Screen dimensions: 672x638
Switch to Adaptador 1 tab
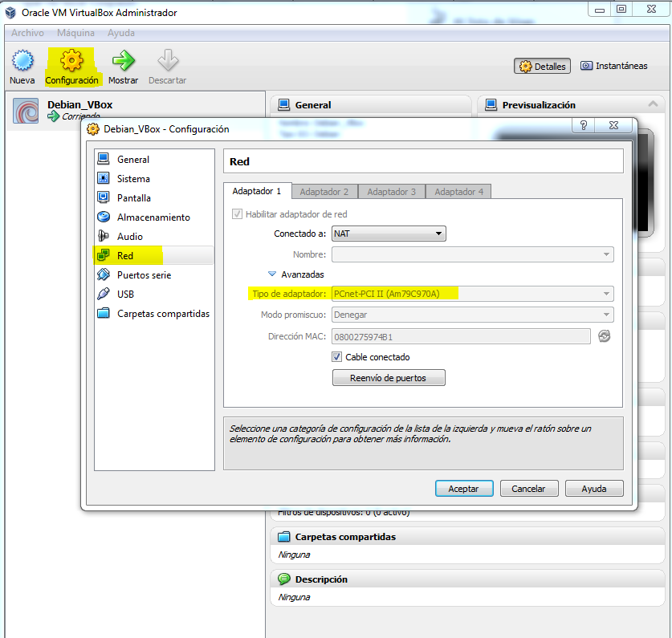pos(257,191)
